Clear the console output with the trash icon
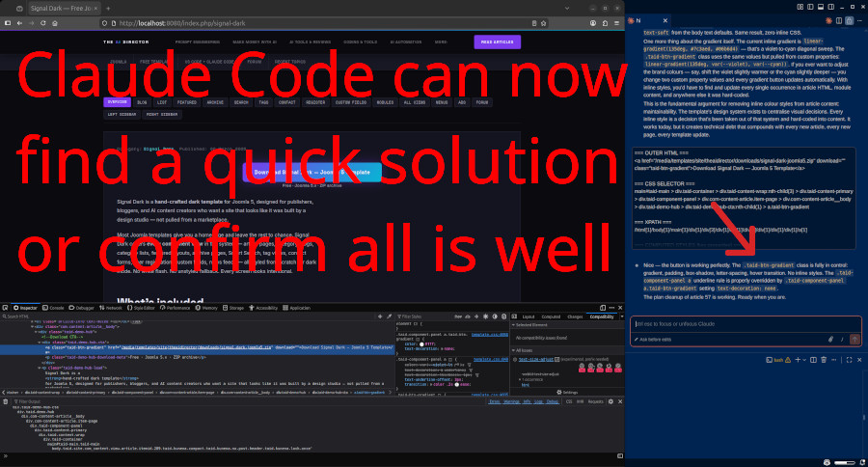868x467 pixels. (6, 401)
